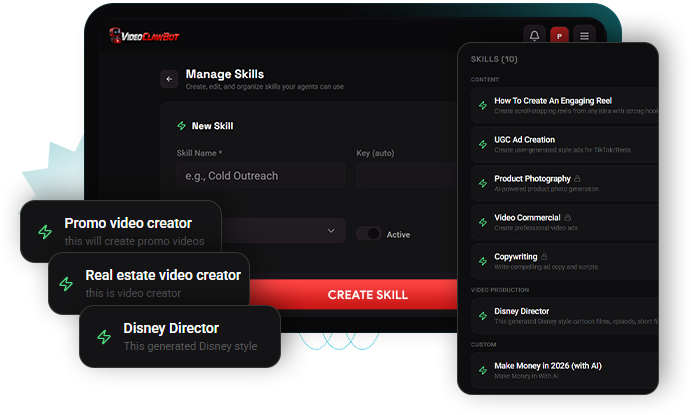
Task: Click the VideoClawBot logo
Action: pos(144,36)
